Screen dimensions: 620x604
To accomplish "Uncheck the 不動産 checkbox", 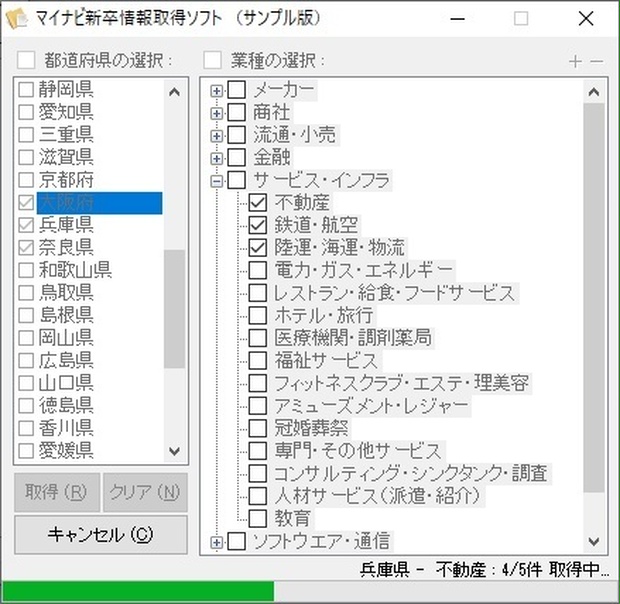I will (257, 203).
